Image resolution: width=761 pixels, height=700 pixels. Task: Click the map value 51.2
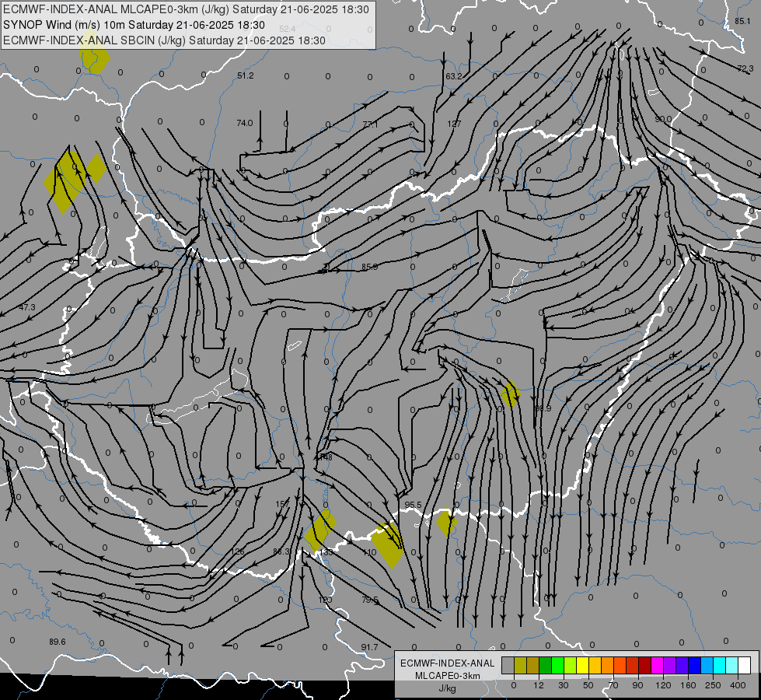[246, 75]
